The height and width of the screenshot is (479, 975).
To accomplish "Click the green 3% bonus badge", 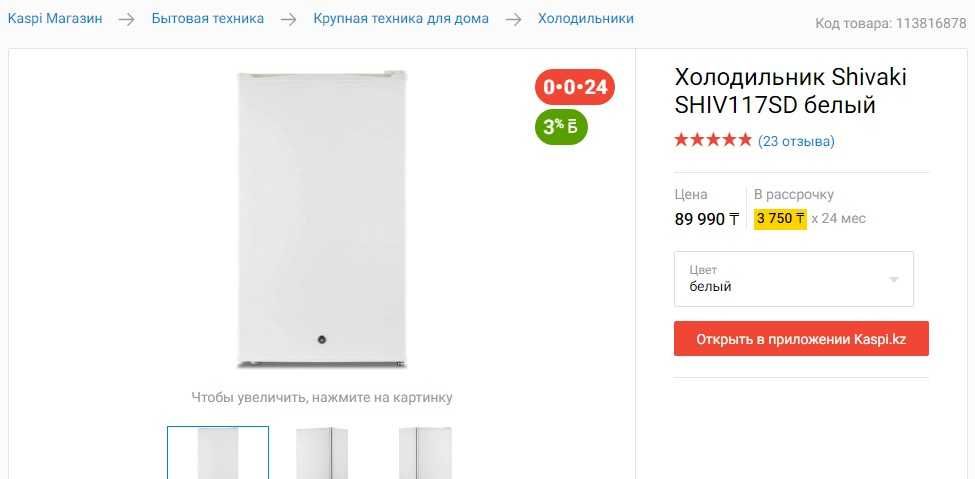I will click(561, 127).
